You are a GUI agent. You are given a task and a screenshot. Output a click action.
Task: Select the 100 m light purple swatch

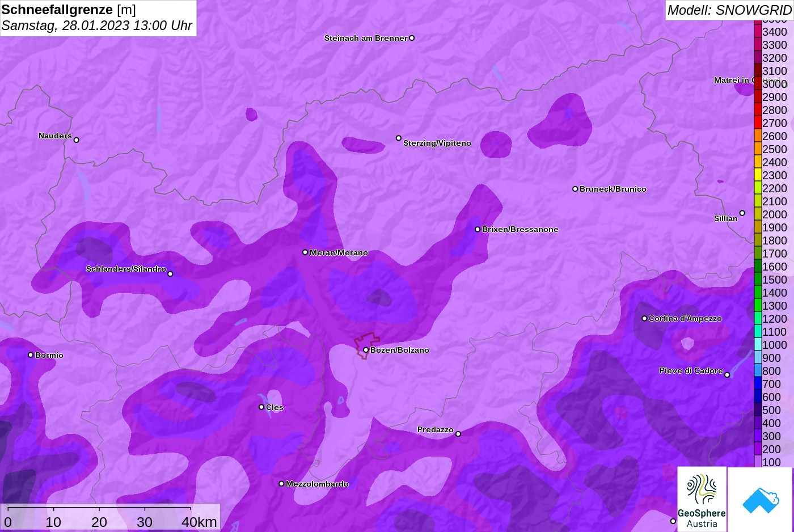coord(758,462)
